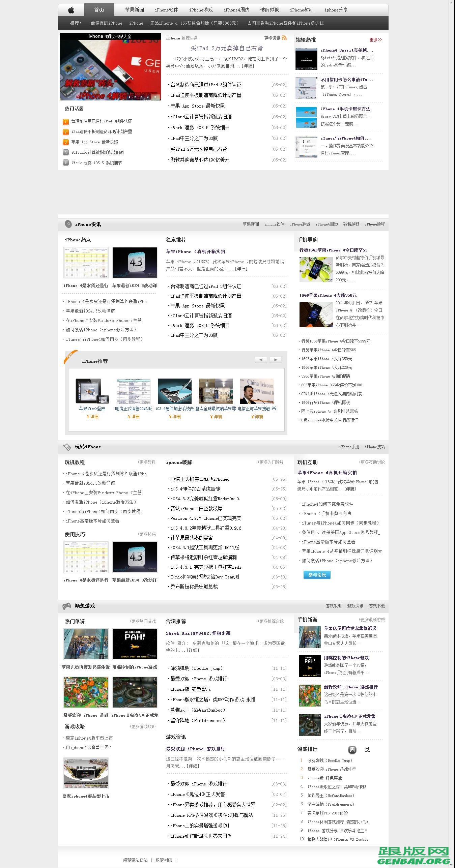Open the iPhone教程 menu
This screenshot has width=455, height=868.
coord(302,10)
